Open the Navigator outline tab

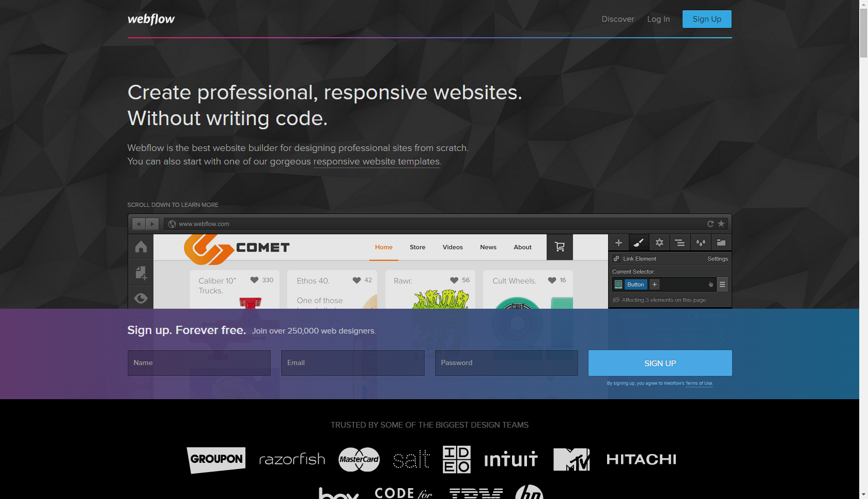[x=680, y=243]
